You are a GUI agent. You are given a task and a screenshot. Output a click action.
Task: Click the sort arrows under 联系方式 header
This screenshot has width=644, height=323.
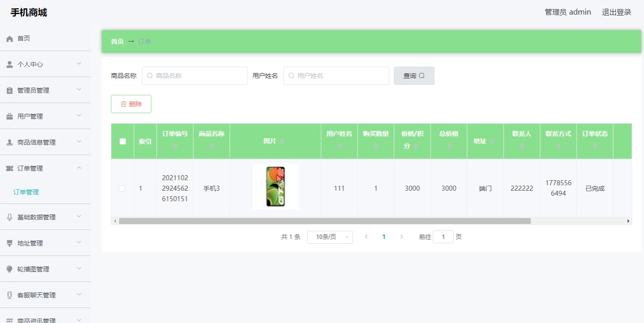click(x=558, y=146)
